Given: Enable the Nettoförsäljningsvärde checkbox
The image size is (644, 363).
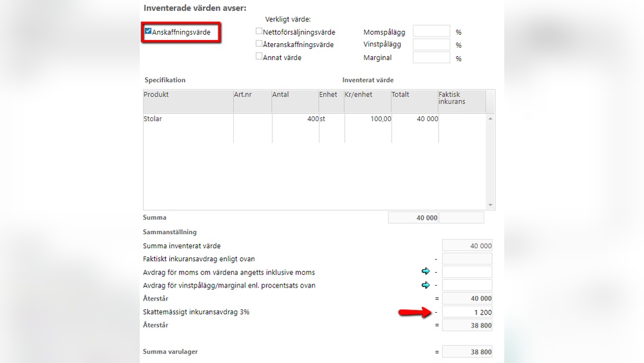Looking at the screenshot, I should (x=259, y=31).
